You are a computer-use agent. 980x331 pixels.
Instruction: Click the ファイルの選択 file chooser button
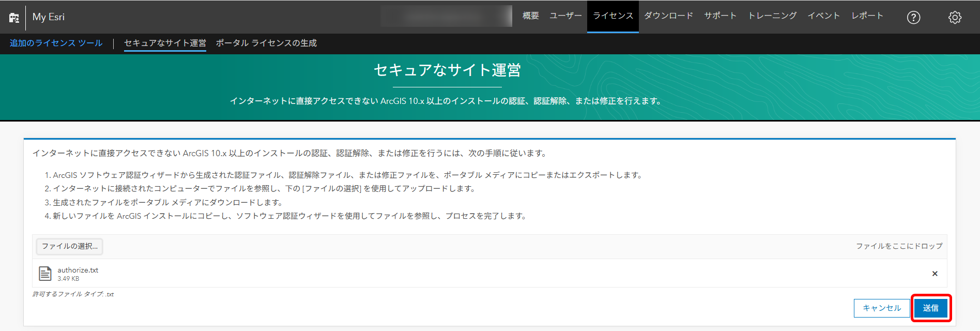coord(69,246)
